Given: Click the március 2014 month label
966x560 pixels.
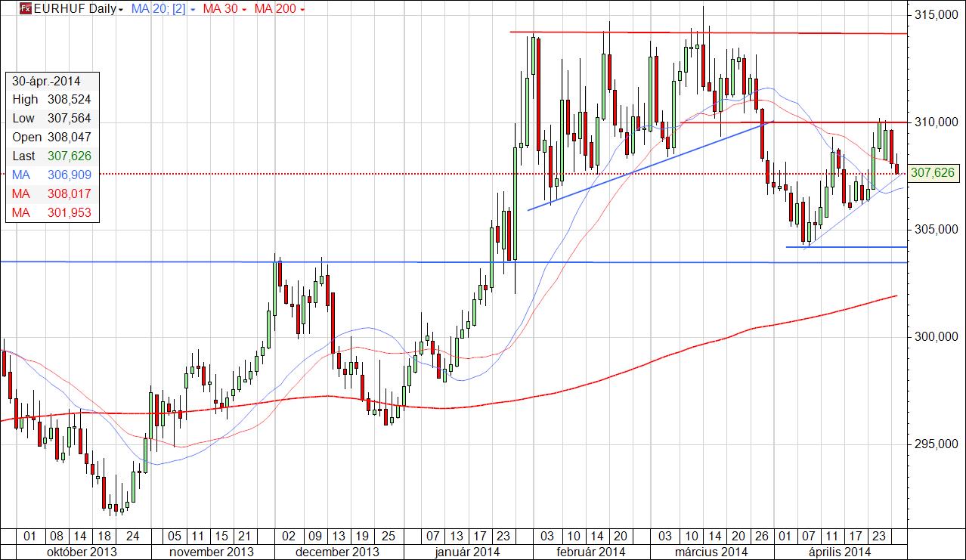Looking at the screenshot, I should tap(710, 552).
